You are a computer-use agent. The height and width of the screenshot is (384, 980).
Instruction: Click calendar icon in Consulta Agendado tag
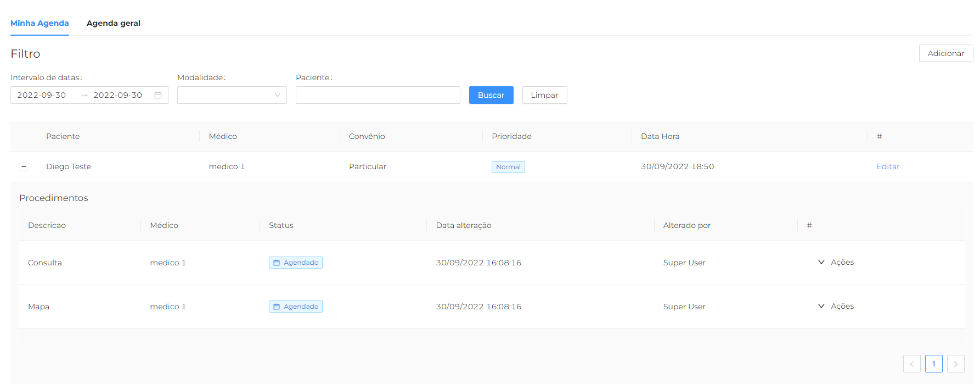277,263
